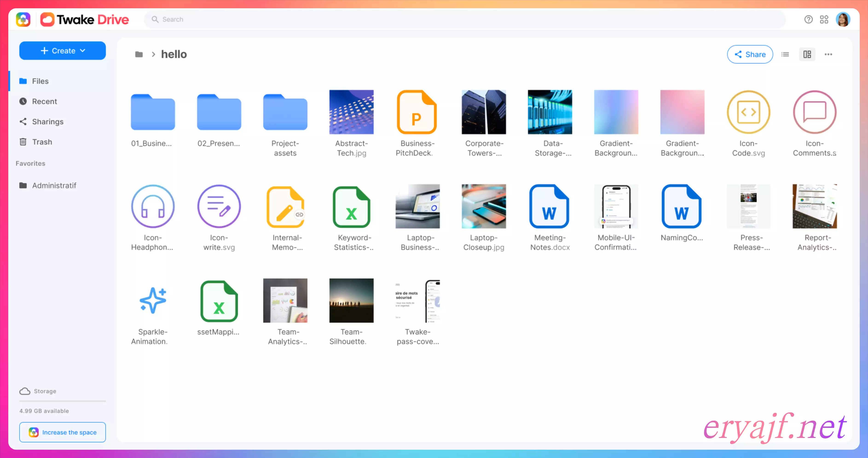The image size is (868, 458).
Task: Switch to list view
Action: coord(785,54)
